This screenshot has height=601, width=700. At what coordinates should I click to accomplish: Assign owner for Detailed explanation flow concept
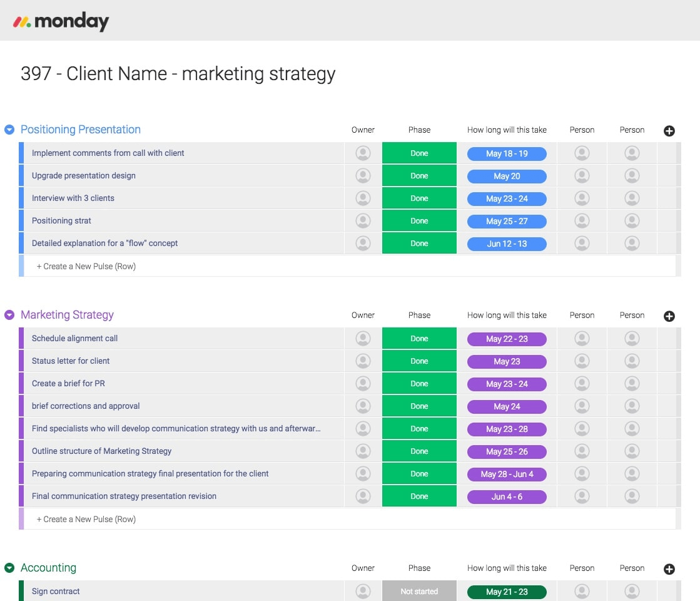(363, 244)
